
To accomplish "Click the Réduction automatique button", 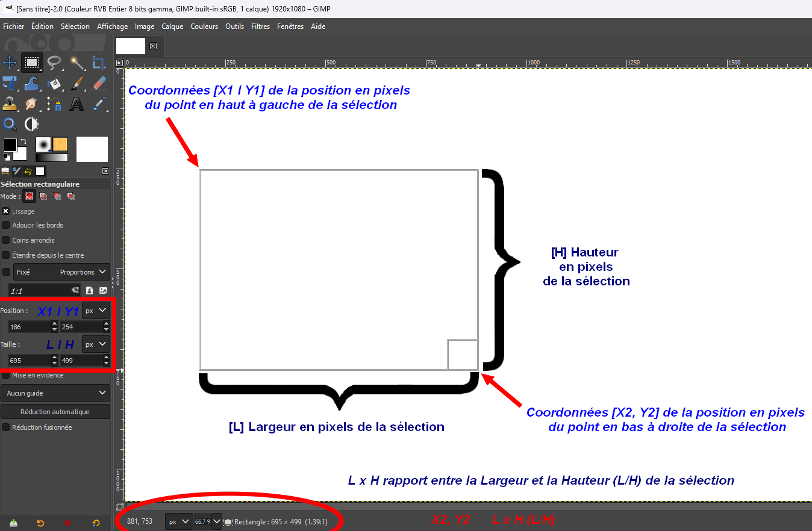I will [x=55, y=412].
